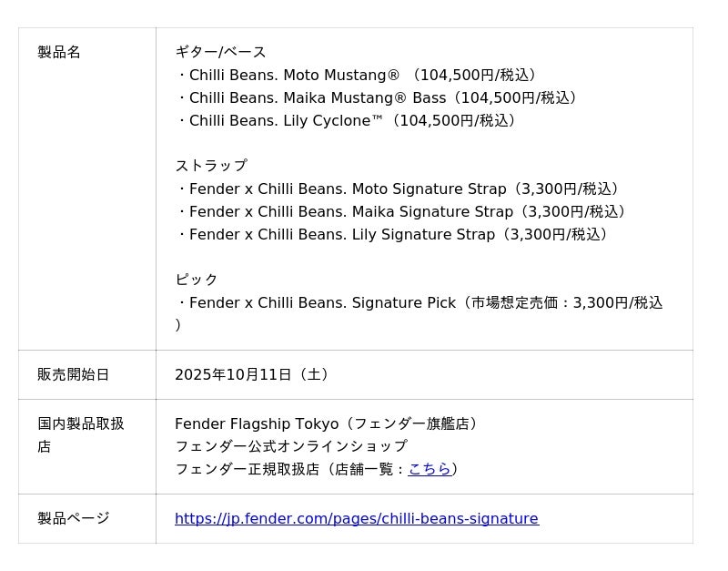Click the ギター/ベース heading text

(220, 52)
